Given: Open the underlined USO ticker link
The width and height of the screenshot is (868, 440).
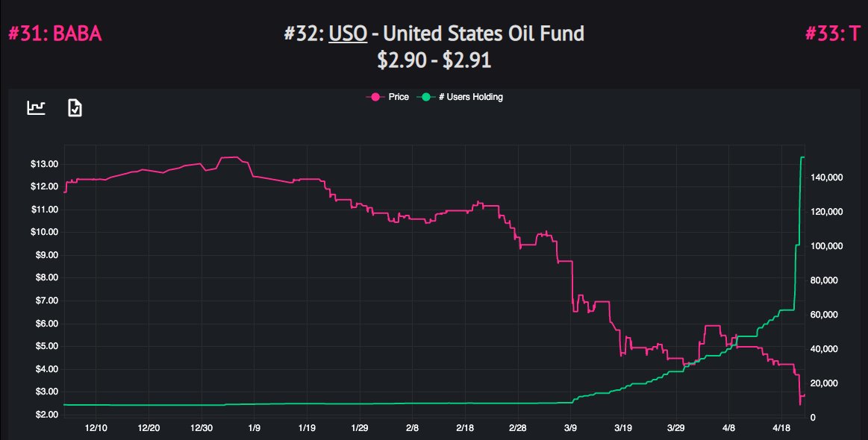Looking at the screenshot, I should (348, 34).
